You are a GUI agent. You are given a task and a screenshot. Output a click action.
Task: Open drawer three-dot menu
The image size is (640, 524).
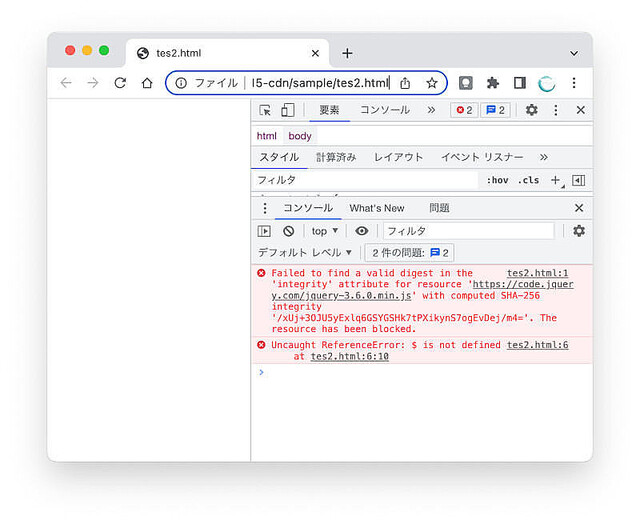265,208
